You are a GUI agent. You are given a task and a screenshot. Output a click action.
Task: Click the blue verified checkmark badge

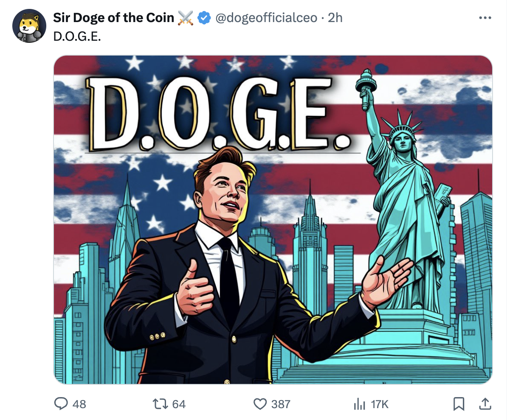click(205, 17)
